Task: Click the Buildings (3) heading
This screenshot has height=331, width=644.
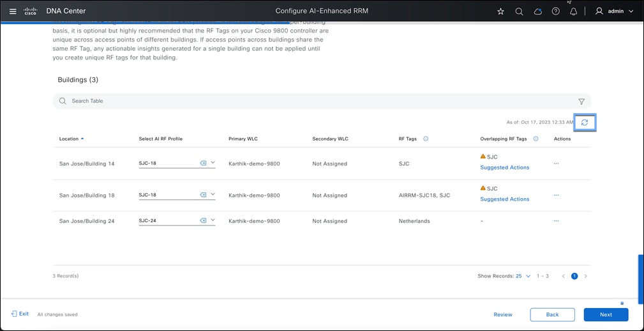Action: pos(78,80)
